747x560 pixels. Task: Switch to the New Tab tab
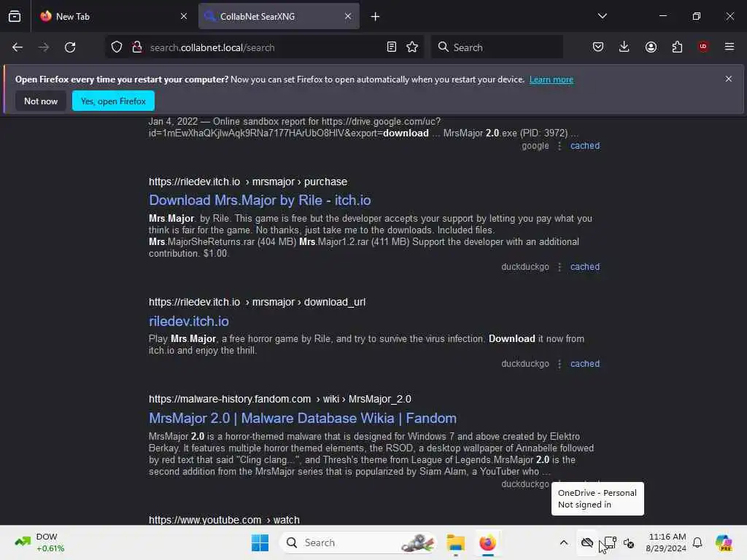[x=113, y=17]
